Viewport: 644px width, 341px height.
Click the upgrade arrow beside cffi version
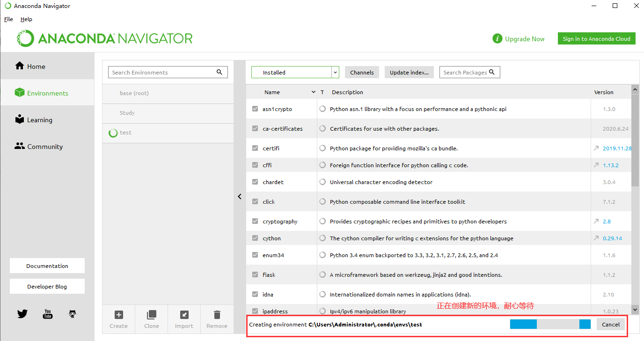point(596,165)
